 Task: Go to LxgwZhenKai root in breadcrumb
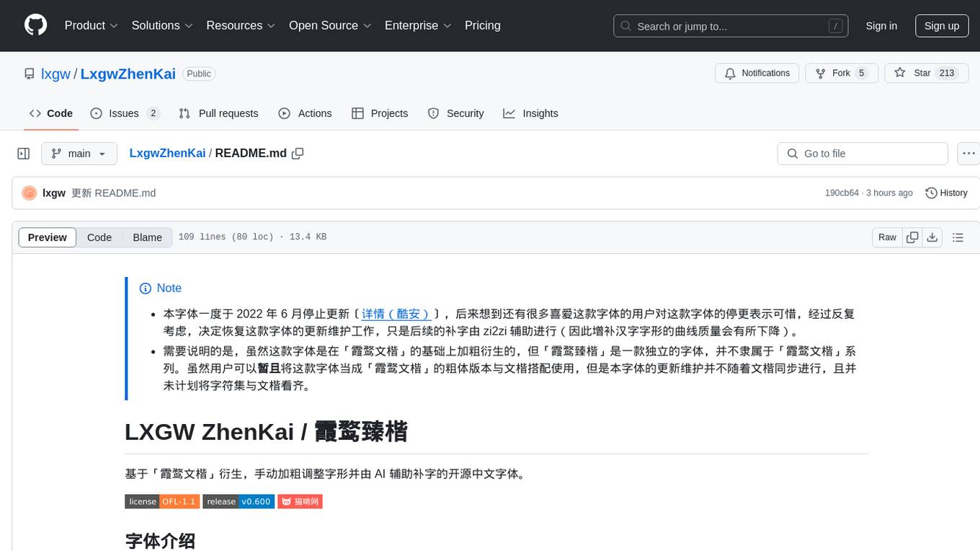click(167, 154)
